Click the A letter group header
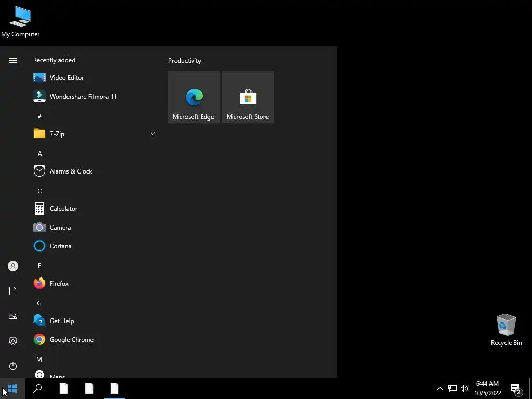The height and width of the screenshot is (399, 532). click(x=39, y=153)
